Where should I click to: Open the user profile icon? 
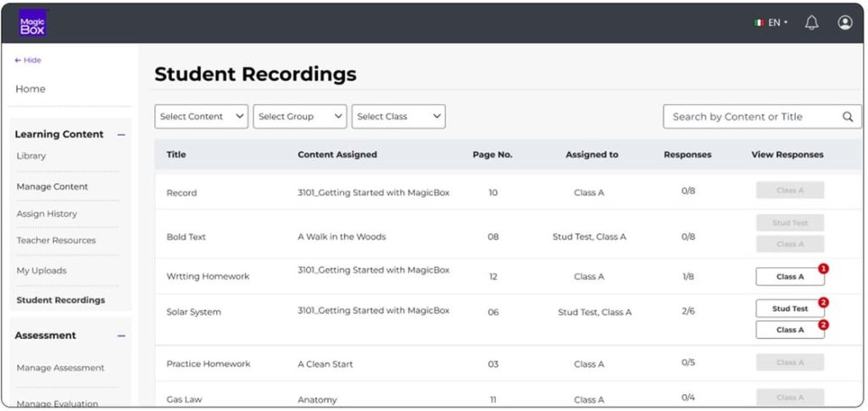point(844,23)
